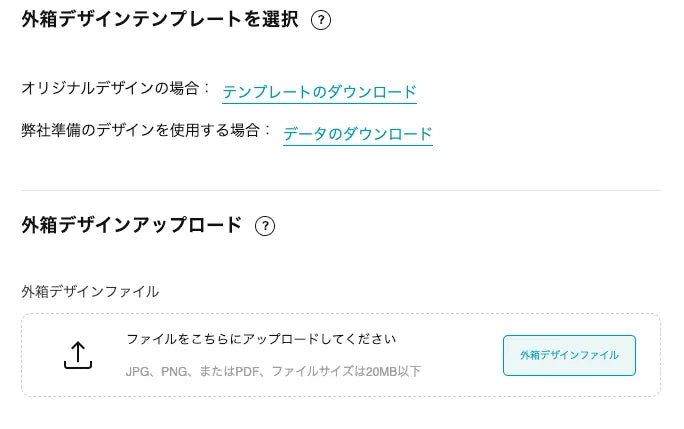Open help icon beside 外箱デザインテンプレートを選択

[x=321, y=20]
